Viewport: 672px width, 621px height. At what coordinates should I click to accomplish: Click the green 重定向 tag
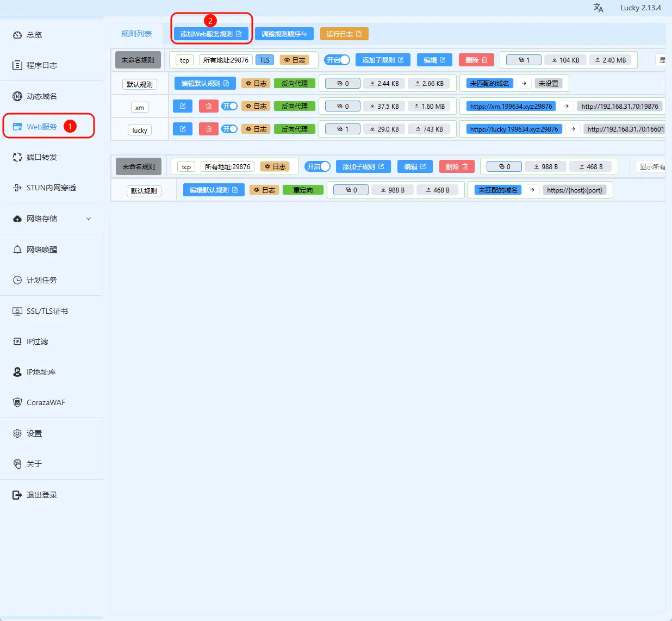pos(303,190)
